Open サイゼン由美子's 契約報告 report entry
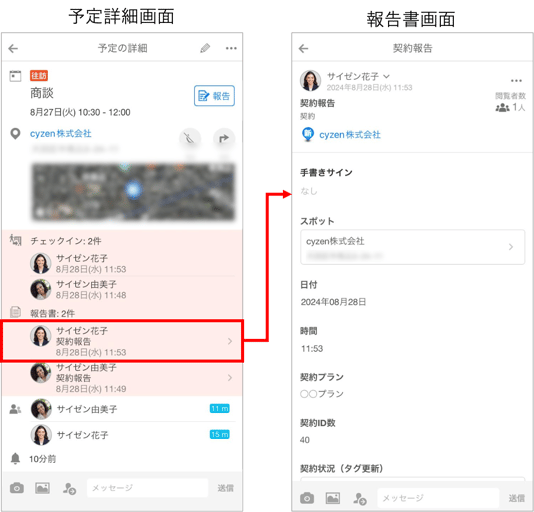Image resolution: width=534 pixels, height=512 pixels. point(122,378)
